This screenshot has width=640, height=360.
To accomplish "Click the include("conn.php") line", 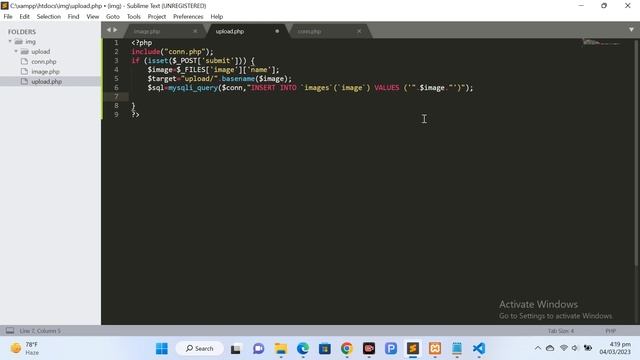I will click(172, 52).
